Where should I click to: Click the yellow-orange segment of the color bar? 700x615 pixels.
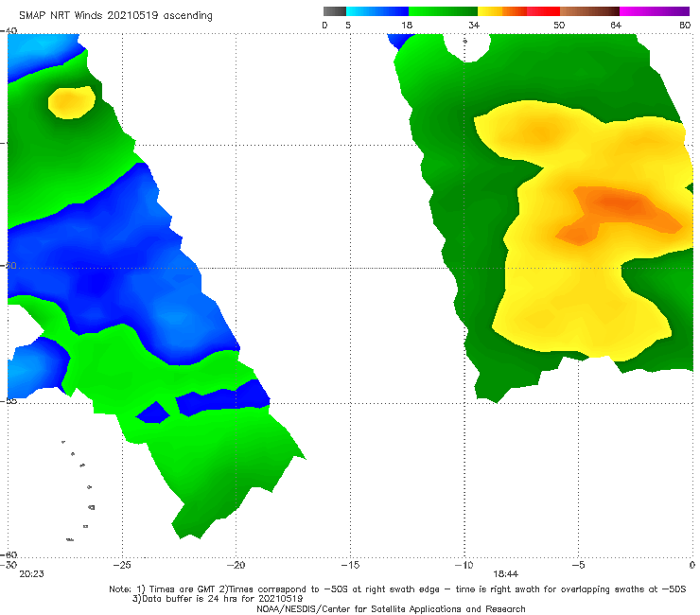502,11
